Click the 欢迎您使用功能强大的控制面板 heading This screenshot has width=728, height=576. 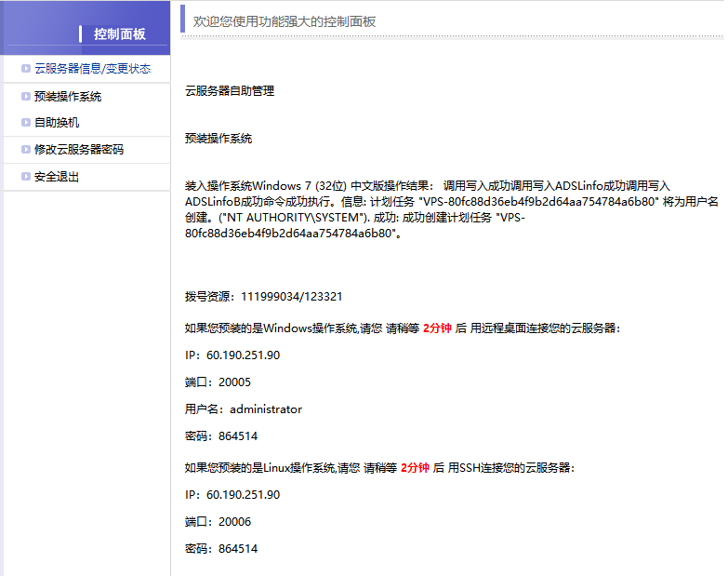click(285, 21)
